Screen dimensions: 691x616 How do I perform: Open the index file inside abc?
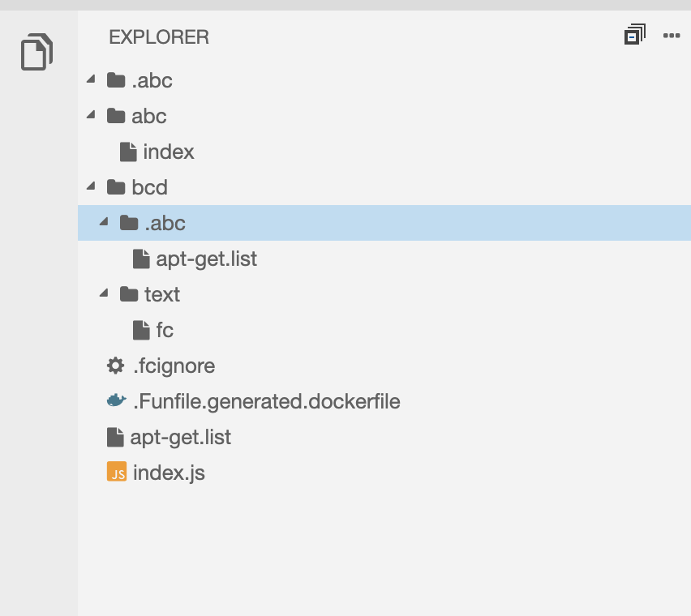click(x=169, y=152)
